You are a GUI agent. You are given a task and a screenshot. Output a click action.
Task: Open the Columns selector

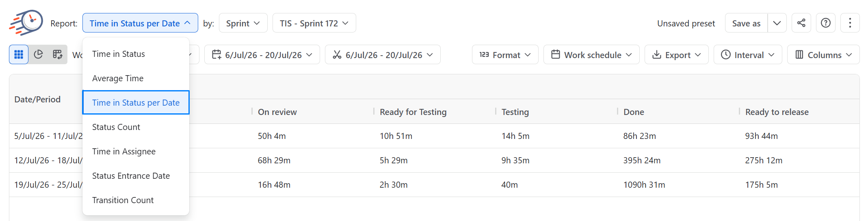[x=823, y=54]
